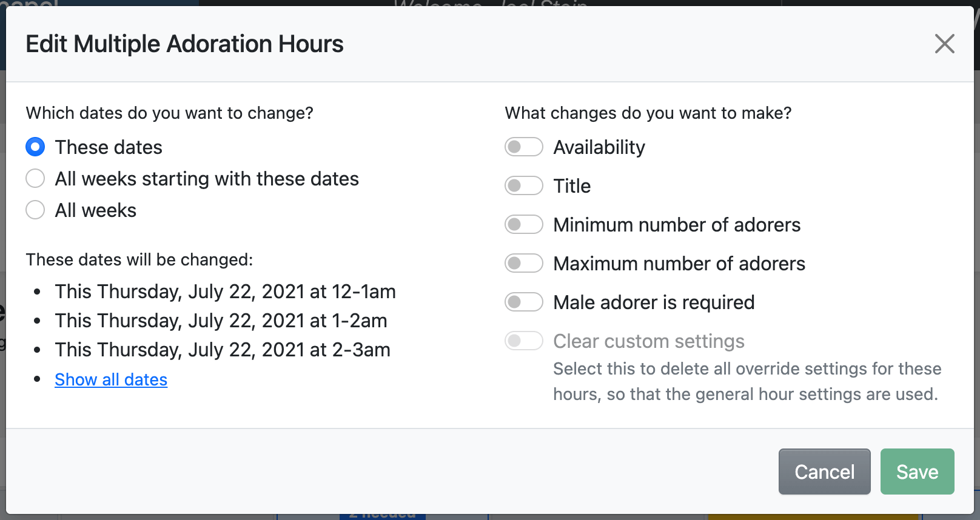Image resolution: width=980 pixels, height=520 pixels.
Task: Select the 'All weeks' radio button
Action: [35, 210]
